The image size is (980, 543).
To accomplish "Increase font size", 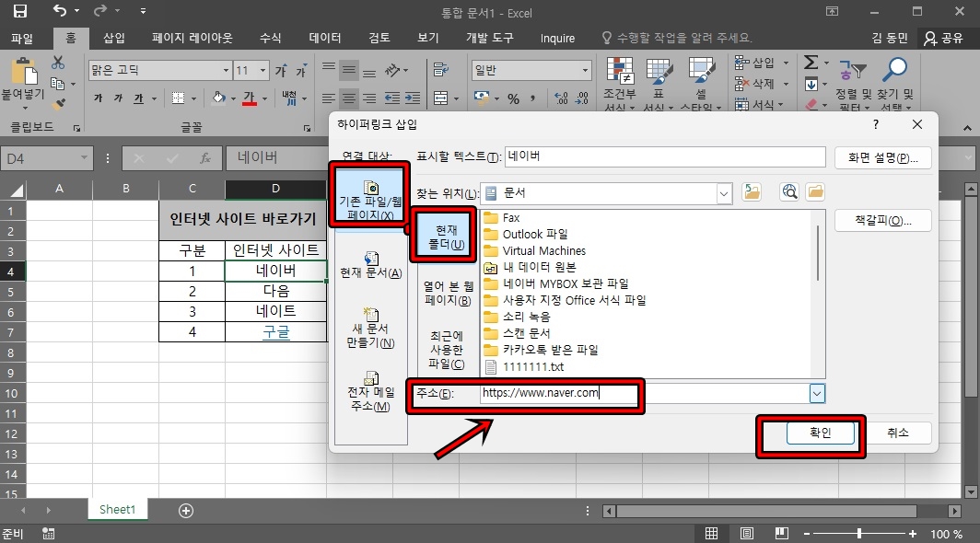I will (281, 71).
